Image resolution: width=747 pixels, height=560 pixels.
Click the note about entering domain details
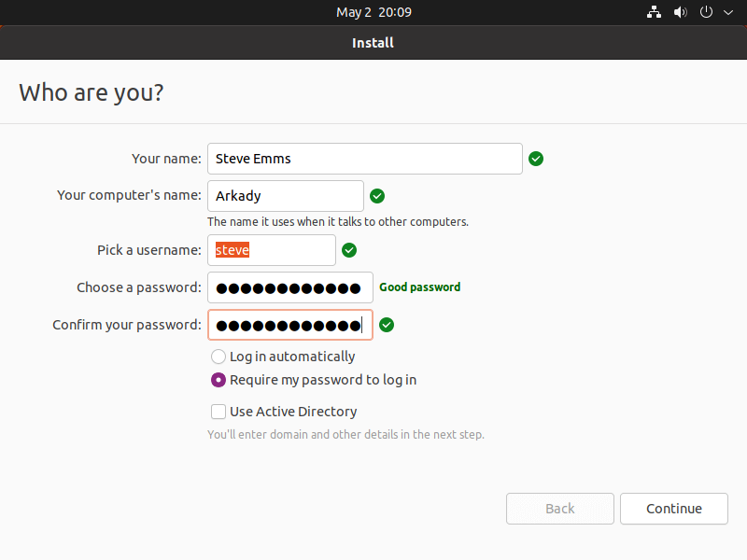[x=345, y=435]
